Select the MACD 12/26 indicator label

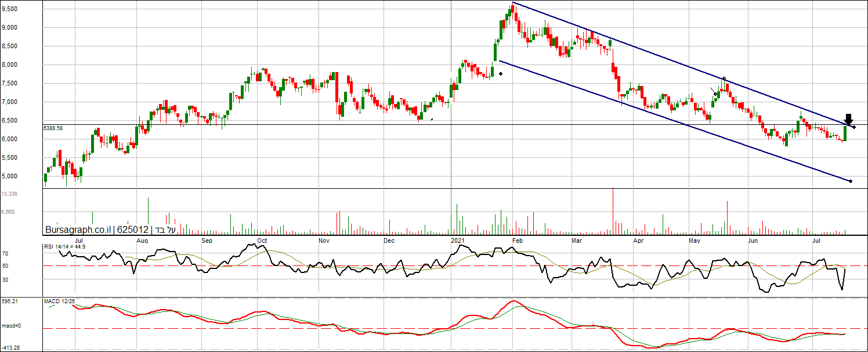(x=59, y=301)
